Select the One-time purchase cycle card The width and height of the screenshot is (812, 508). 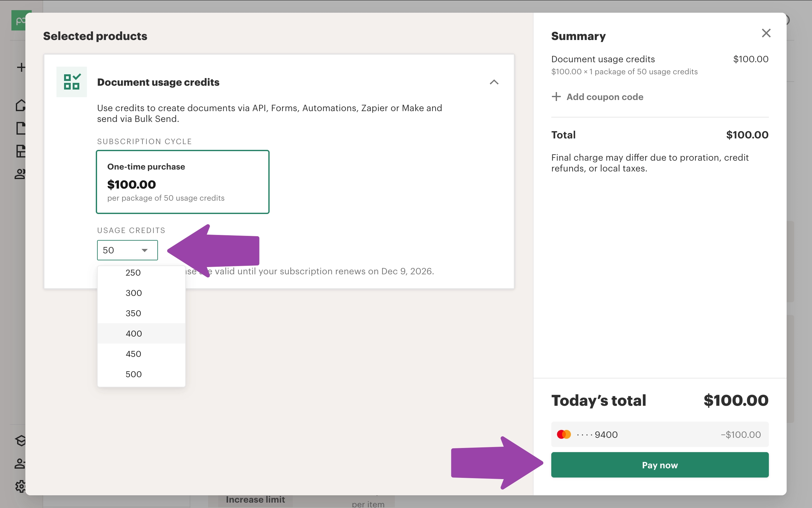click(182, 182)
